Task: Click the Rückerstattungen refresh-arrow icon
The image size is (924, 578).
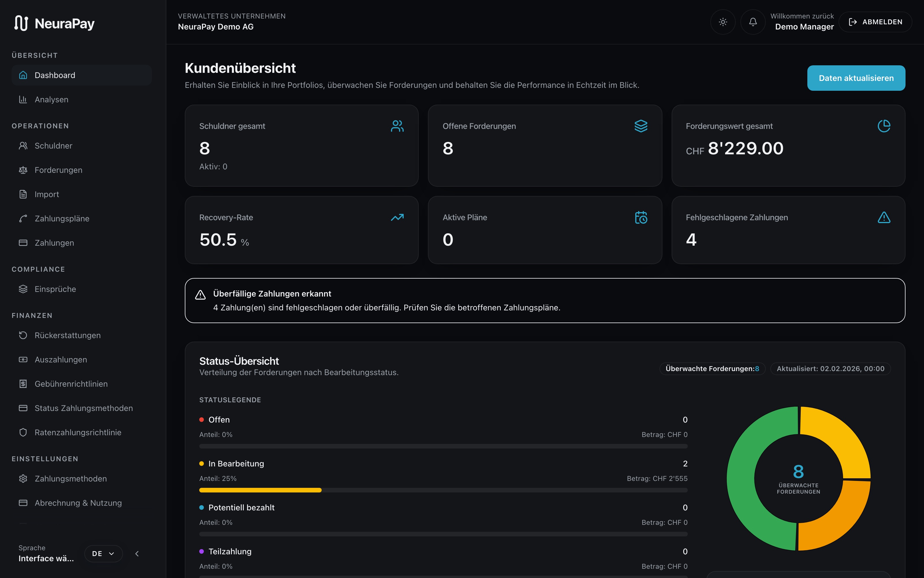Action: [x=23, y=335]
